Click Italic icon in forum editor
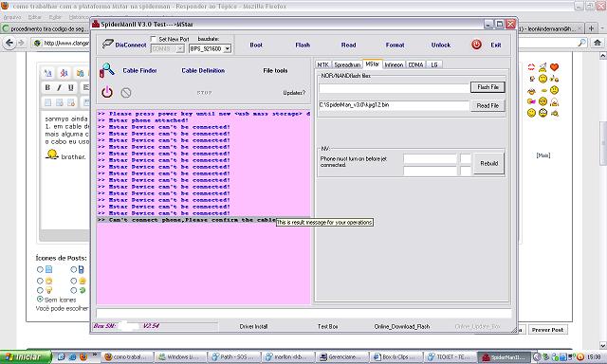This screenshot has height=364, width=607. (x=59, y=87)
